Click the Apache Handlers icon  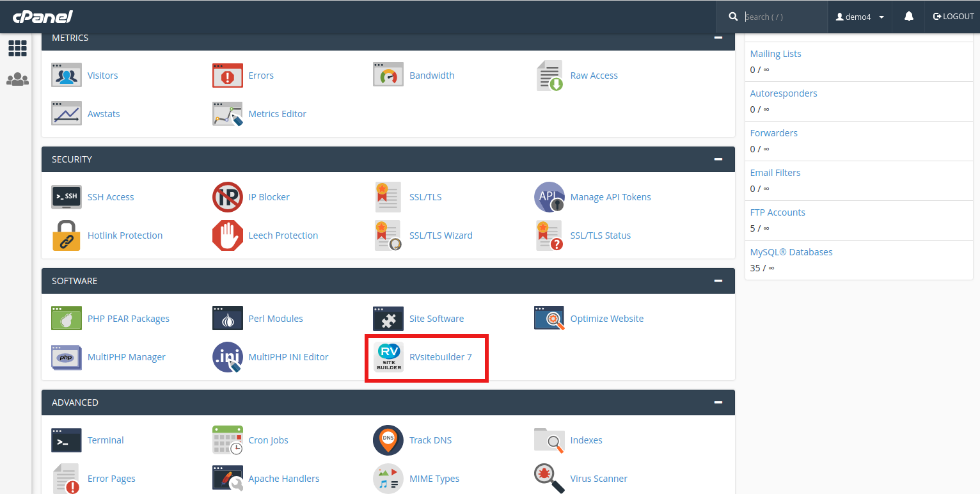tap(228, 479)
